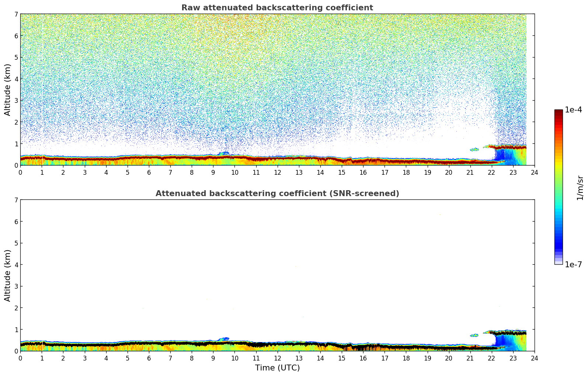Screen dimensions: 588x376
Task: Click hour 24 tick label on top time axis
Action: [534, 173]
